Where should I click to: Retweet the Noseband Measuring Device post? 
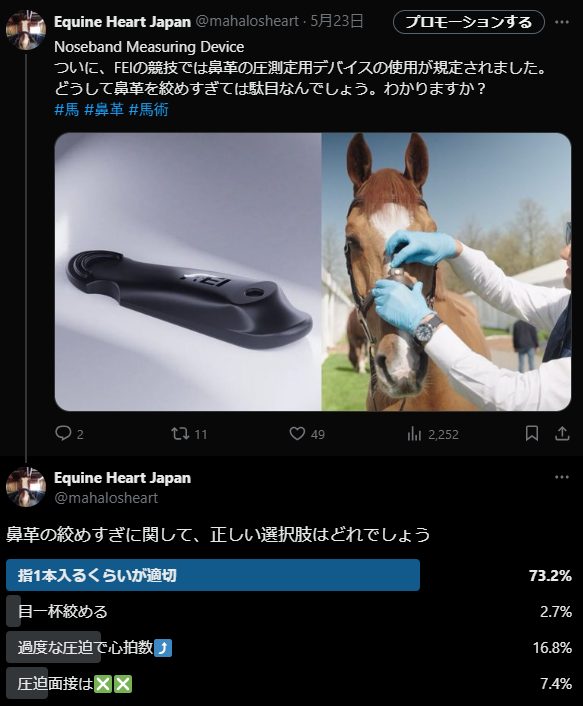[180, 434]
